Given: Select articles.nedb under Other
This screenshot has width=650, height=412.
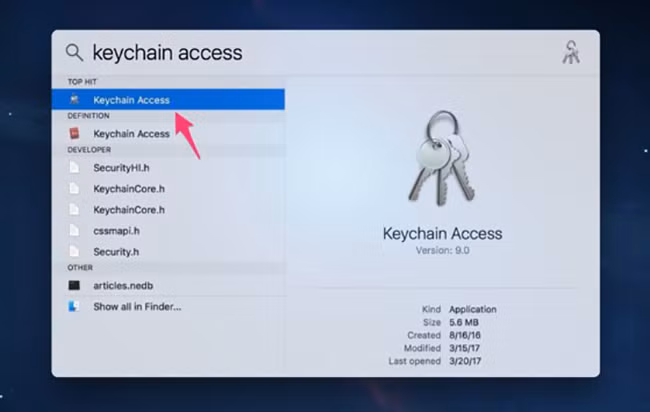Looking at the screenshot, I should tap(168, 286).
